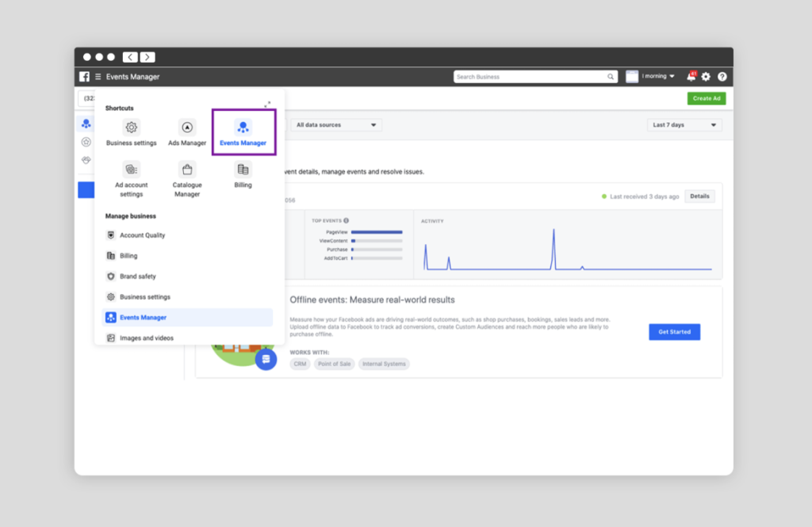Open Billing shortcut icon
The image size is (812, 527).
(243, 169)
